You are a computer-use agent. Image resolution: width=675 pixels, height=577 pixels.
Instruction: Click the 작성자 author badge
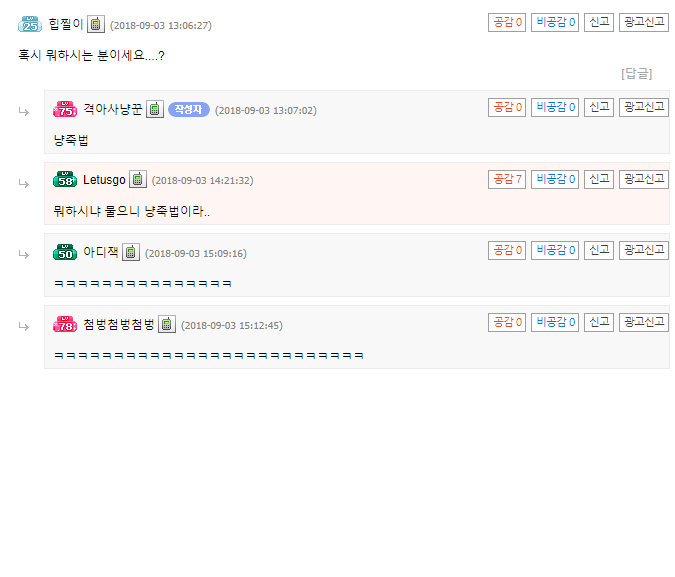tap(189, 110)
